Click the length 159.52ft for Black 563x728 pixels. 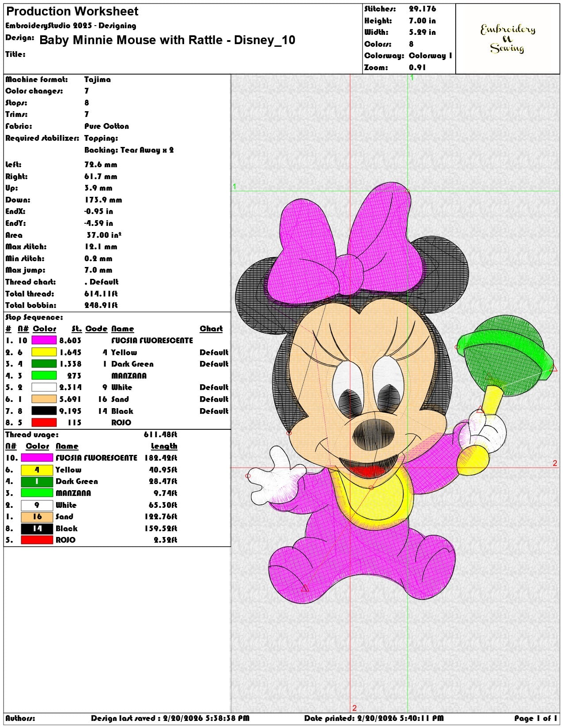(x=161, y=529)
